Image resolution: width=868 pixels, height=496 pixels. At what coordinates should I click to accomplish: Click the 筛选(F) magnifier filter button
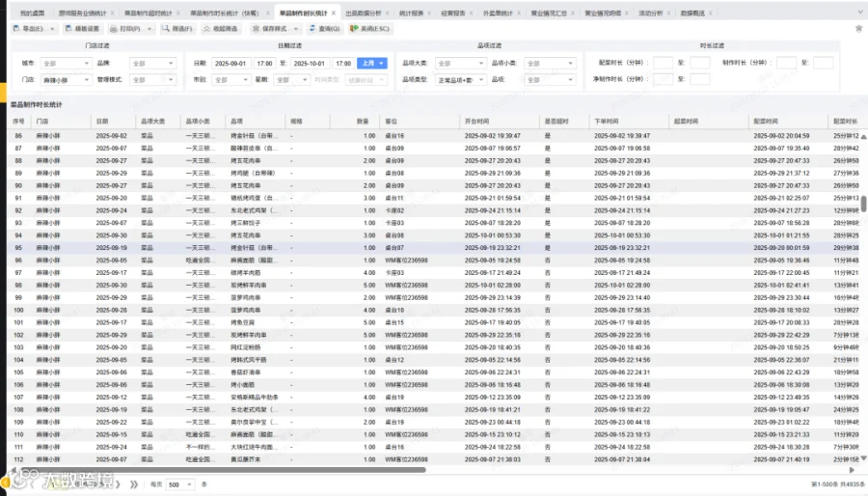click(x=177, y=28)
